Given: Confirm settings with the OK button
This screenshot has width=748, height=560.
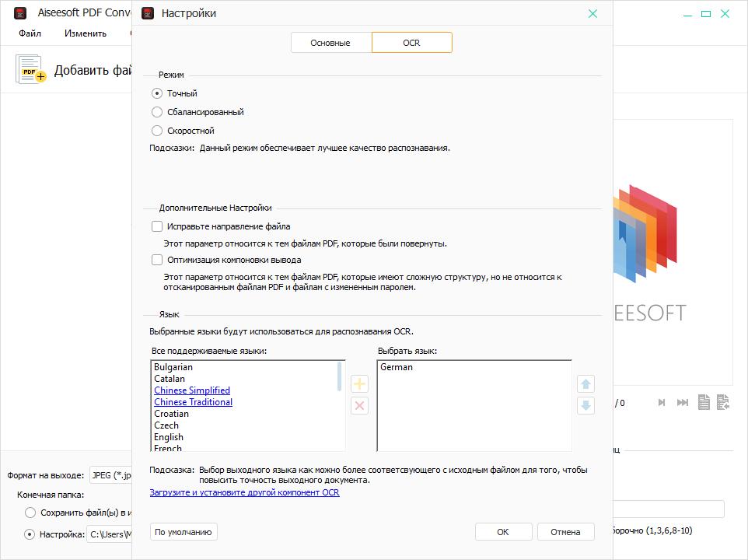Looking at the screenshot, I should [x=502, y=532].
